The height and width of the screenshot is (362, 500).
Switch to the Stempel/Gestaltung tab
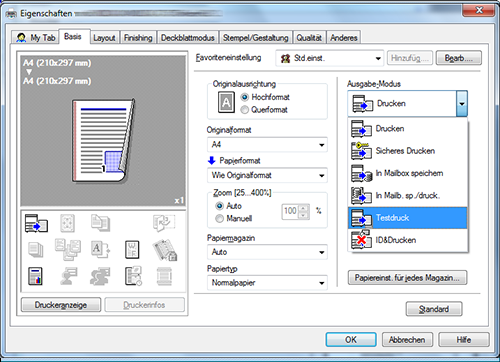pyautogui.click(x=255, y=38)
